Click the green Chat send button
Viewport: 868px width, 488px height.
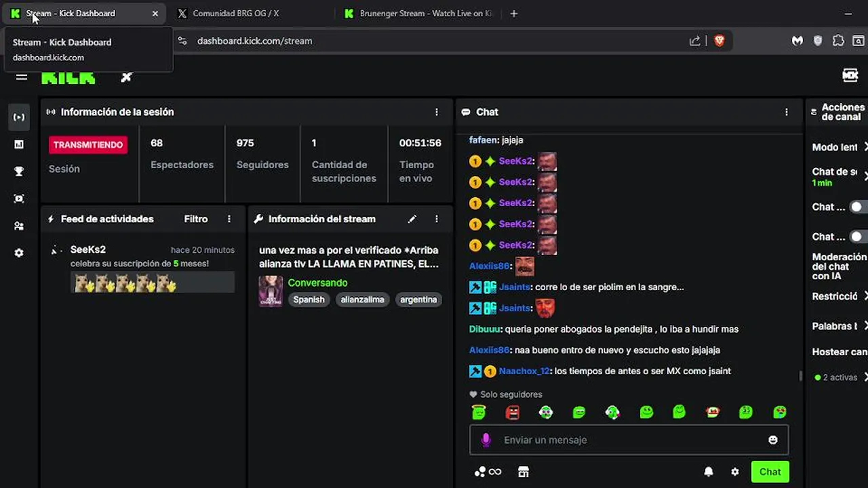coord(770,472)
